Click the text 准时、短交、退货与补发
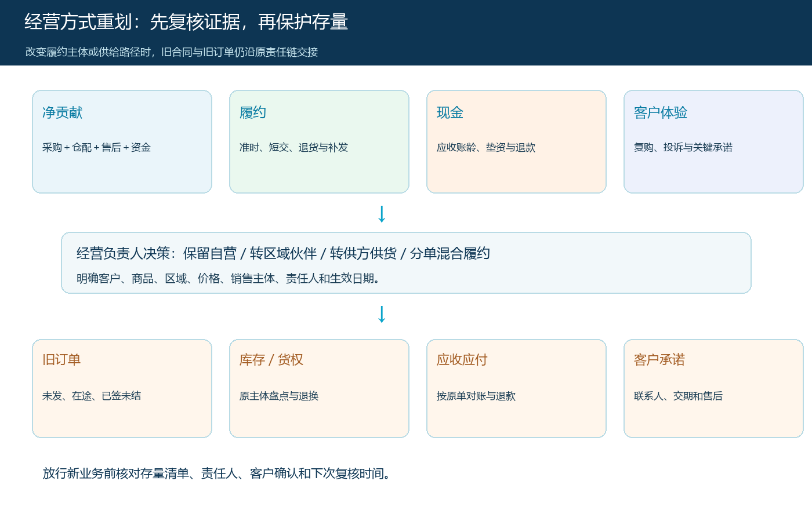The width and height of the screenshot is (812, 510). [x=293, y=147]
